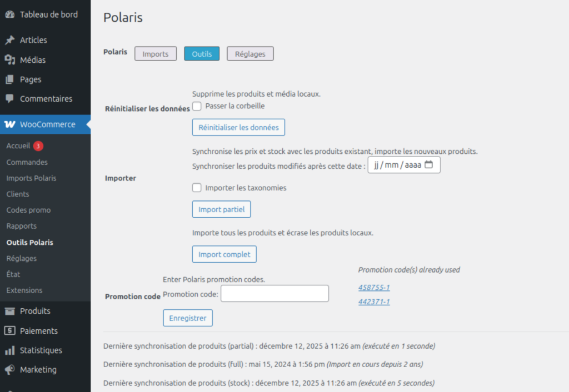Click the Articles pin icon
The image size is (569, 392).
(9, 40)
